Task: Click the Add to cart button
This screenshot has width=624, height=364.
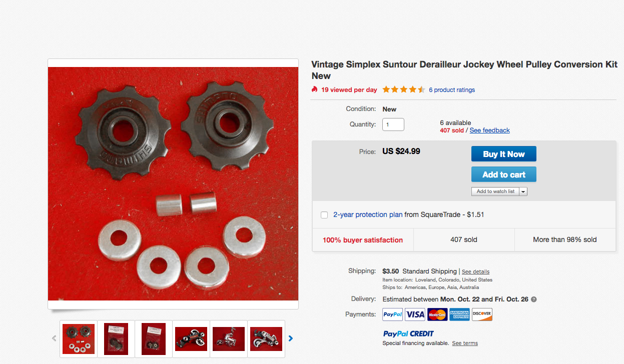Action: pyautogui.click(x=503, y=174)
